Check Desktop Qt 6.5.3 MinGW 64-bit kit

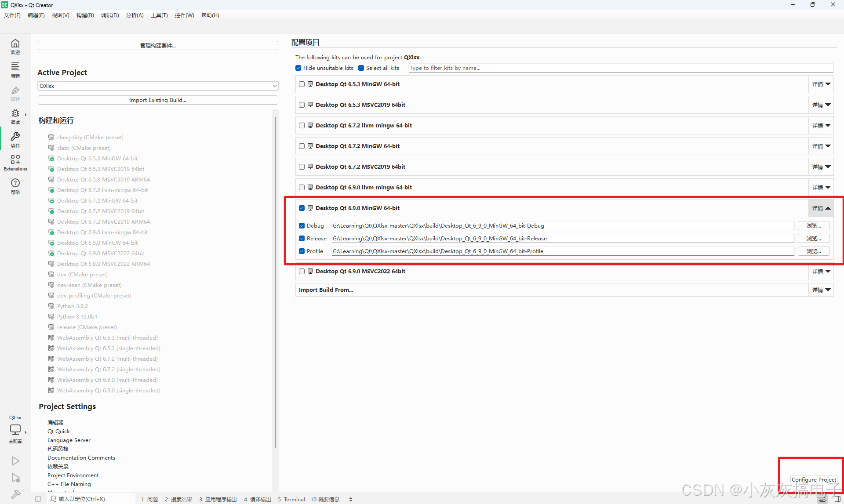pyautogui.click(x=302, y=84)
